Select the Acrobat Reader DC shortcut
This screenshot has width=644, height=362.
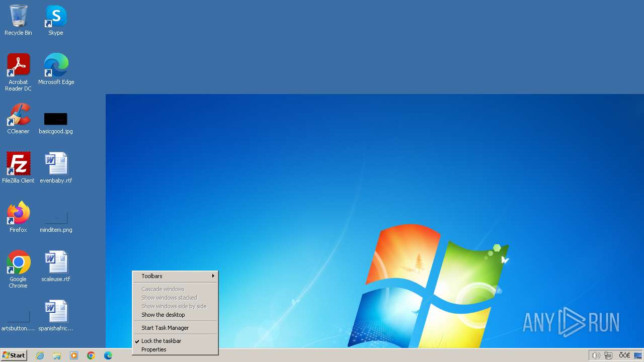[x=18, y=65]
